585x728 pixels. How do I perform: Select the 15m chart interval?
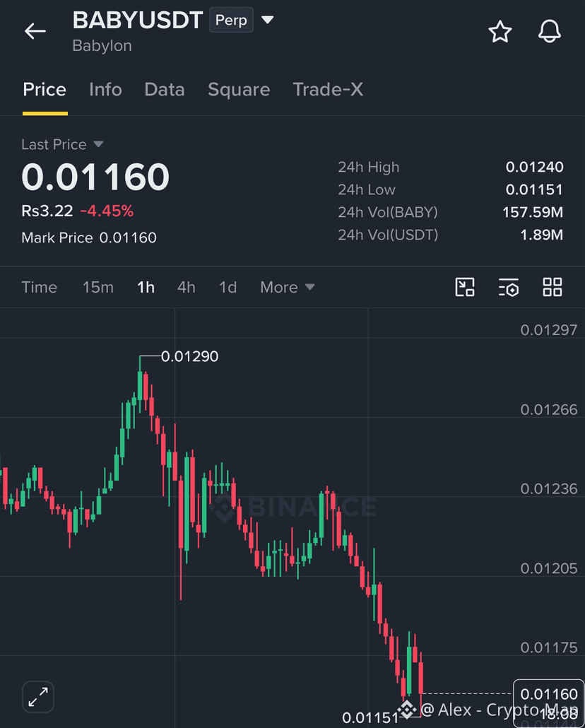(x=98, y=288)
